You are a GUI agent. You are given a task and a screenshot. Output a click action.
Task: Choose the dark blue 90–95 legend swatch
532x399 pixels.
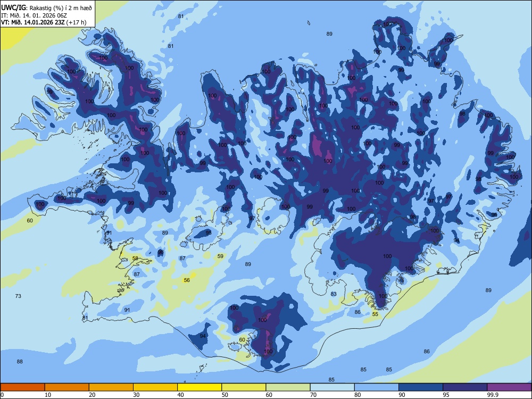click(x=421, y=387)
